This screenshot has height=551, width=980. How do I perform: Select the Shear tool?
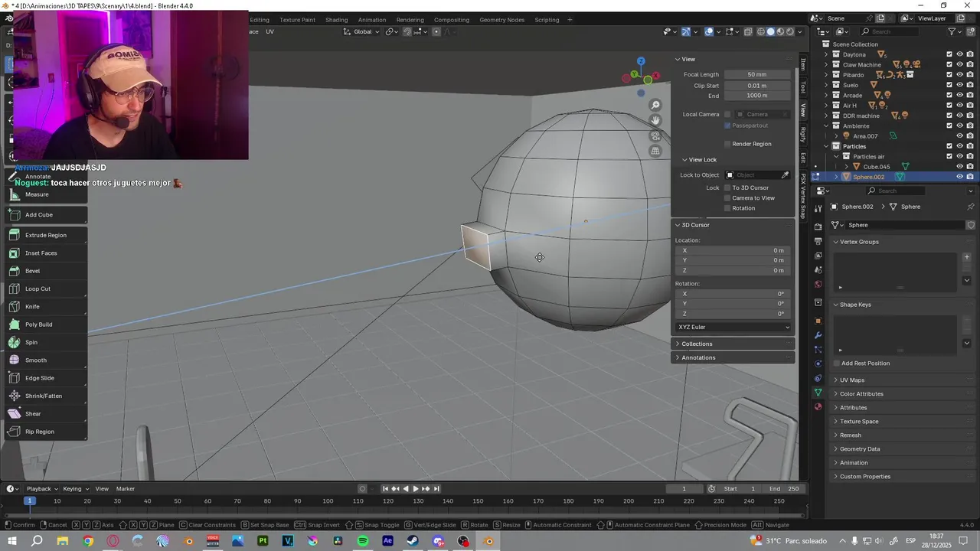coord(45,414)
